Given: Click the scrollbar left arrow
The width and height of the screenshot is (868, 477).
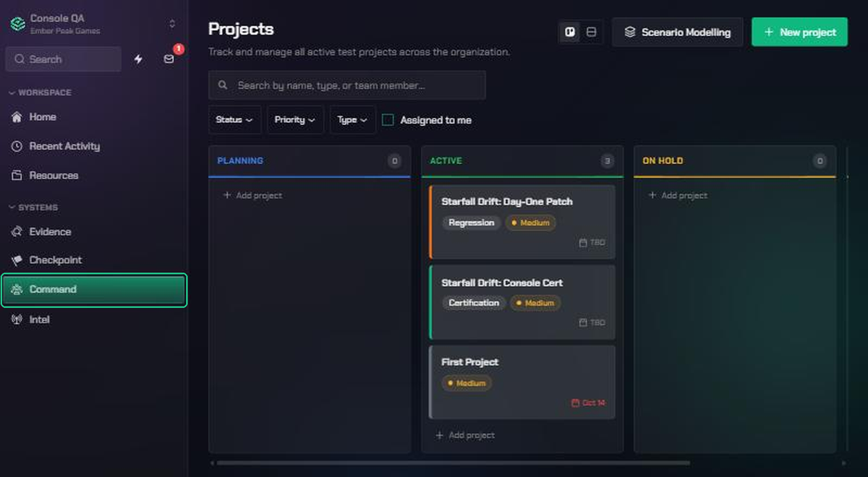Looking at the screenshot, I should click(x=212, y=463).
